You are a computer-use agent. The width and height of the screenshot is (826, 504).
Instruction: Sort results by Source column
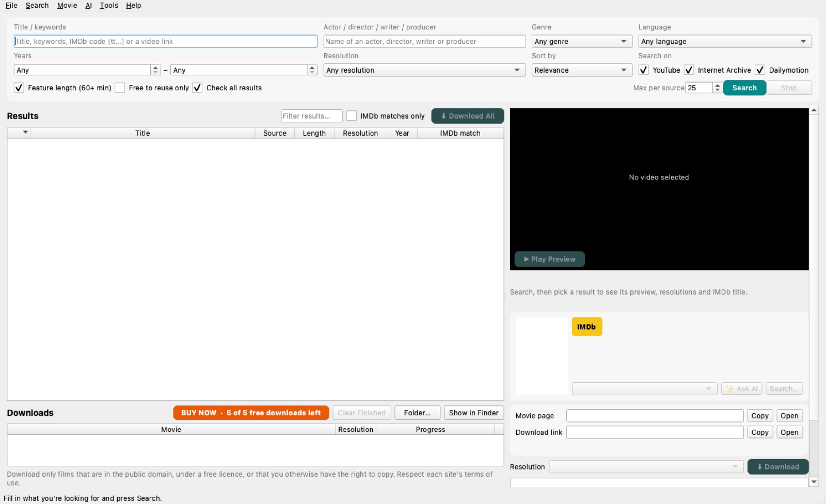(x=275, y=133)
